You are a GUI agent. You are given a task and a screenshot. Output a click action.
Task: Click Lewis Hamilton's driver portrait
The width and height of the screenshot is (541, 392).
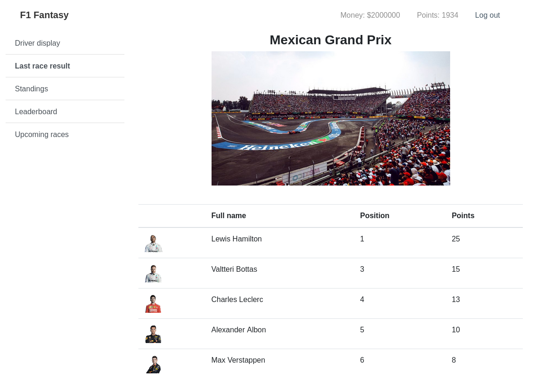(x=153, y=243)
